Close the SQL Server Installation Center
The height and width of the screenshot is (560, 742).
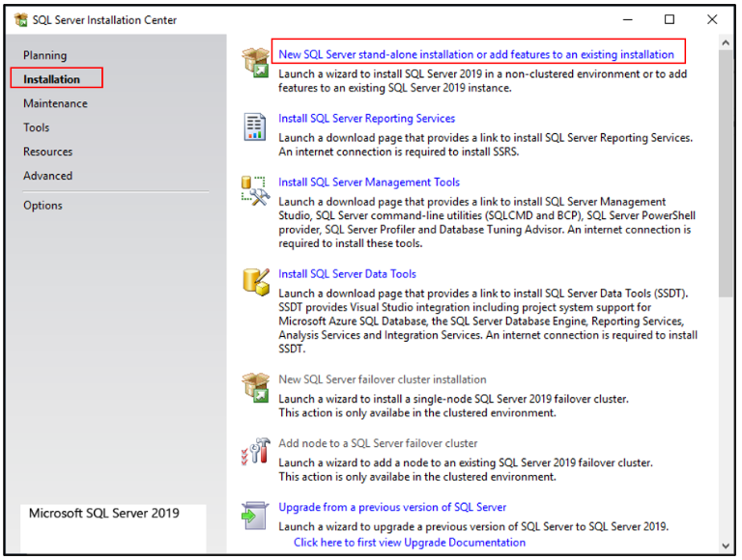coord(712,19)
